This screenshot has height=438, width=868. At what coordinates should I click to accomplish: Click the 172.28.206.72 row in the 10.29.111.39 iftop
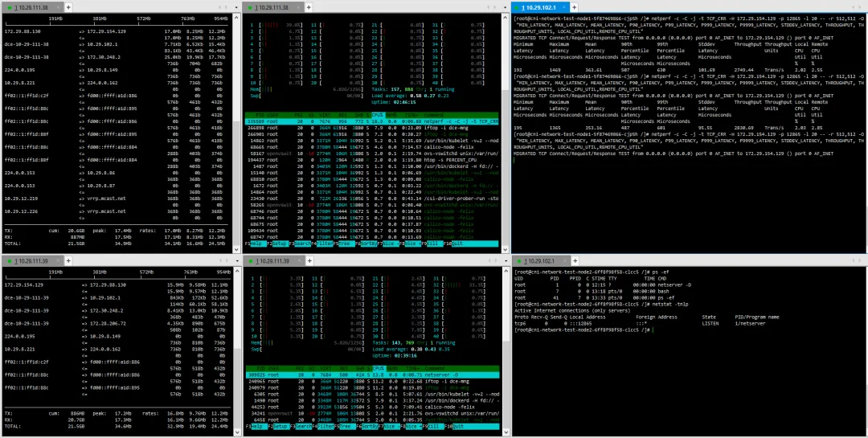(117, 323)
